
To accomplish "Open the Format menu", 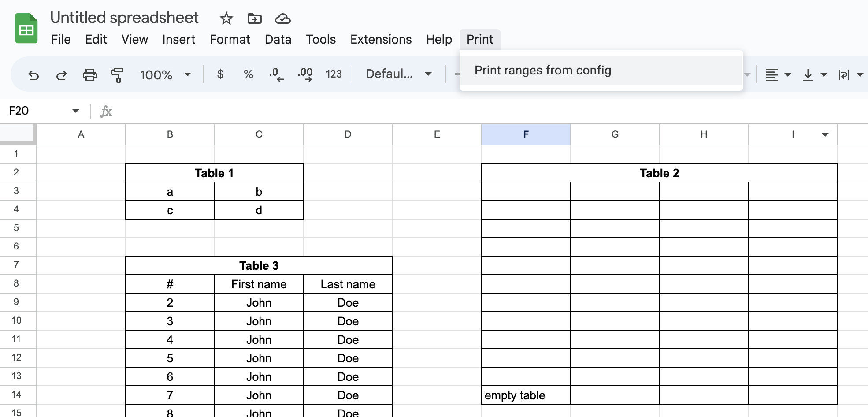I will (230, 39).
